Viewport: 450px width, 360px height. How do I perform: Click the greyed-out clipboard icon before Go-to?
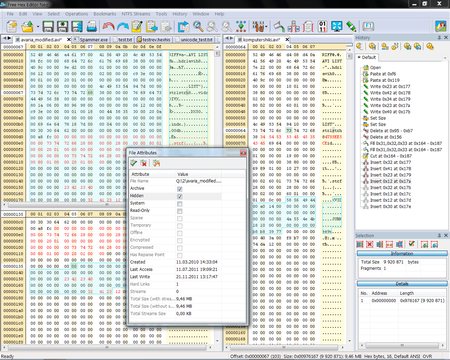click(x=166, y=26)
